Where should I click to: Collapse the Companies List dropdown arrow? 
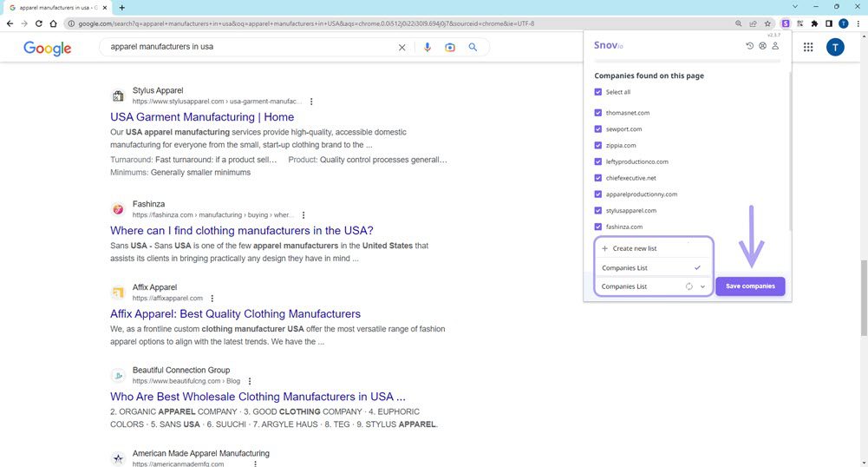coord(702,286)
